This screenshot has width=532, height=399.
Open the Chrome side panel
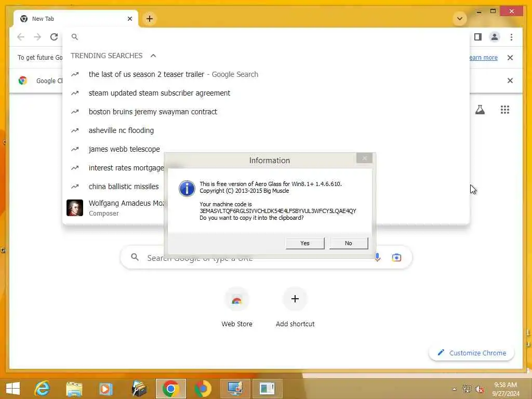click(x=478, y=37)
